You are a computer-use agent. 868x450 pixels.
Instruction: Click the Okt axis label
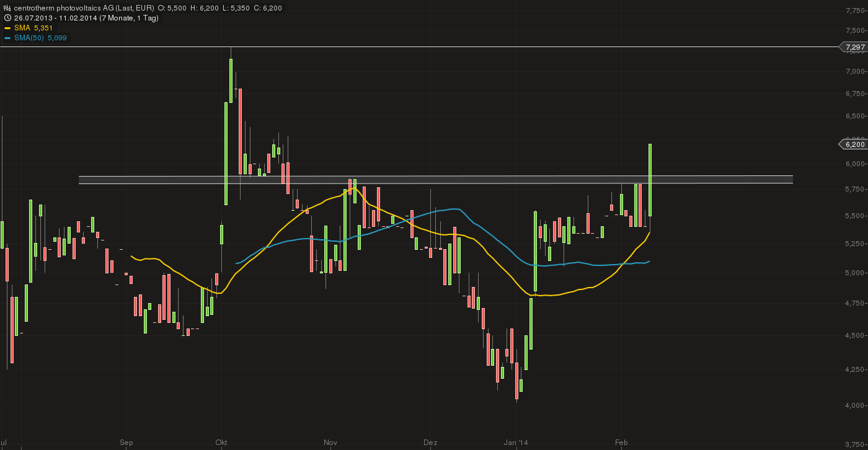click(x=222, y=443)
